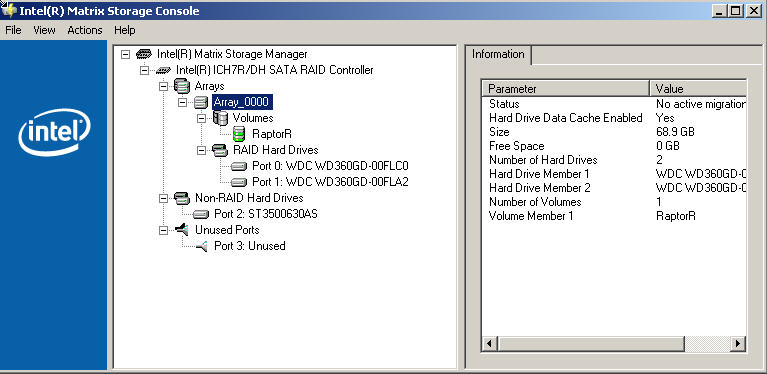Image resolution: width=767 pixels, height=374 pixels.
Task: Click the green RaptorR volume icon
Action: (x=239, y=134)
